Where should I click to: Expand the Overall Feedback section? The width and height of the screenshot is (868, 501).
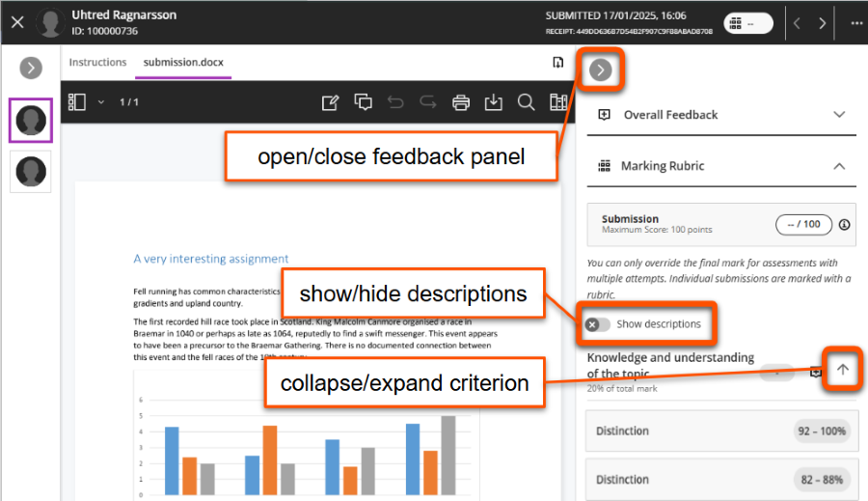[839, 114]
